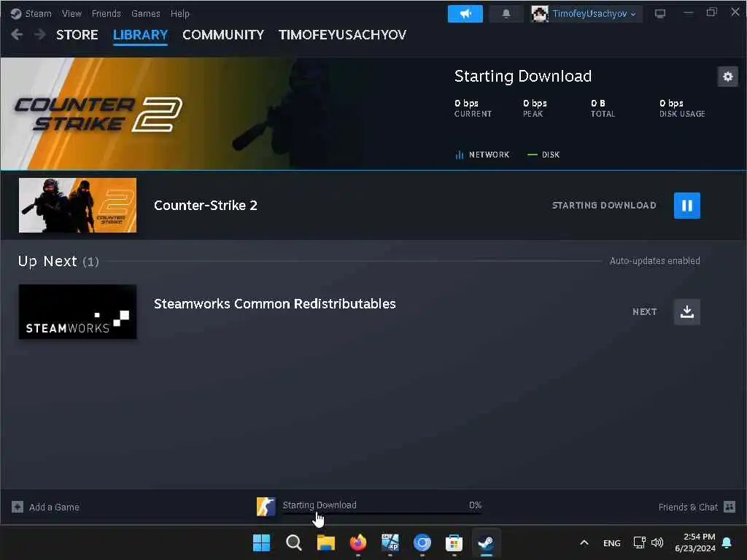Open the TIMOFEYUSACHYOV profile tab
Screen dimensions: 747x560
click(342, 35)
